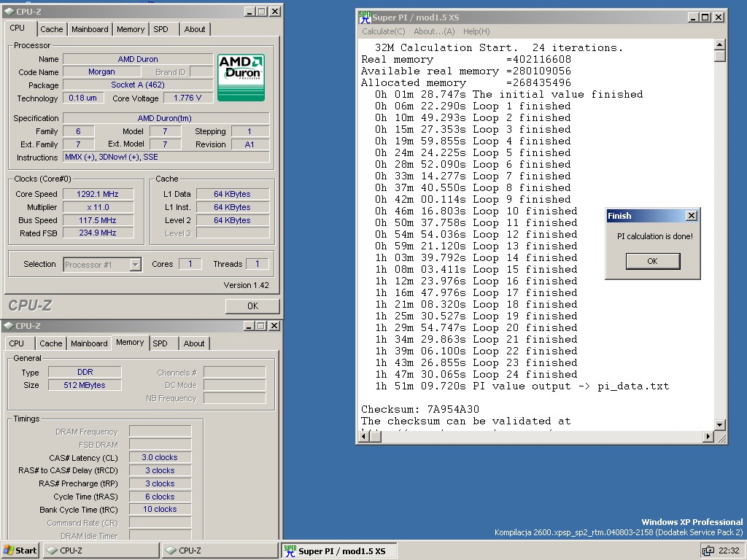
Task: Select the Mainboard tab in lower CPU-Z
Action: point(89,343)
